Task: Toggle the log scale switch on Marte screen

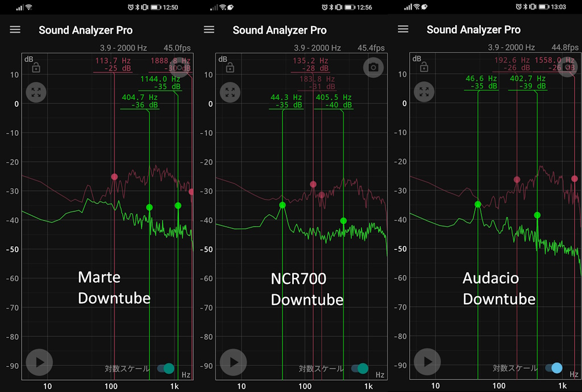Action: [165, 368]
